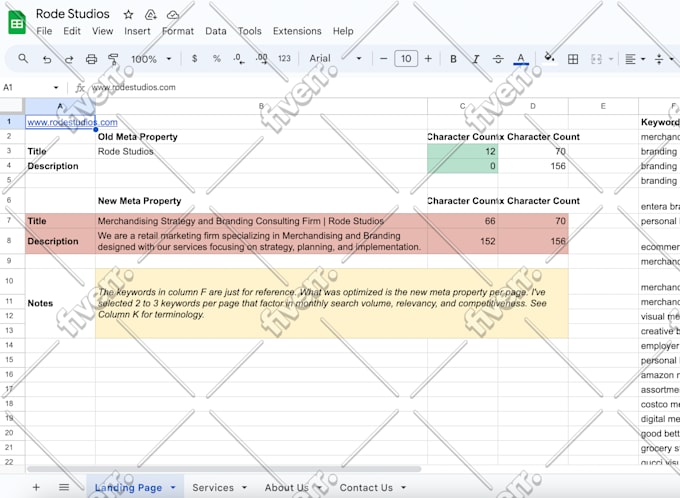Open the Arial font dropdown
The height and width of the screenshot is (498, 680).
tap(335, 59)
